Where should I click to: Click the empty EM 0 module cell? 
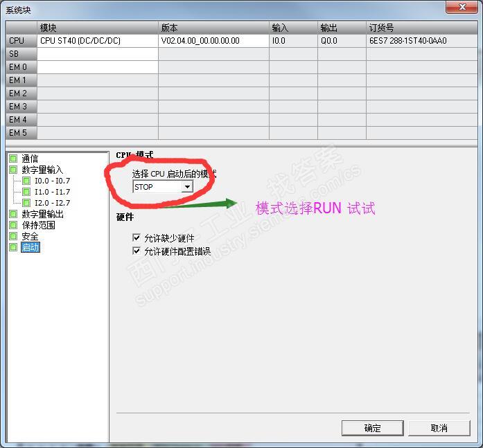click(98, 67)
